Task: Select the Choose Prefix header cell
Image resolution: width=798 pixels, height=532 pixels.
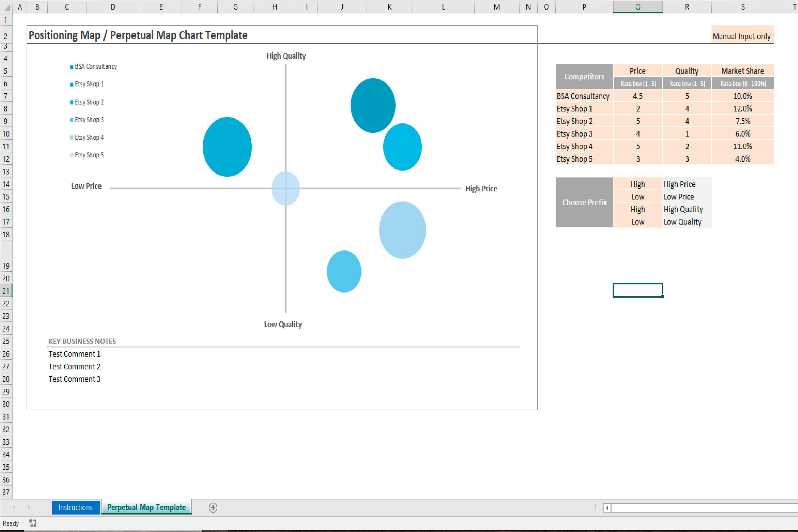Action: [x=584, y=202]
